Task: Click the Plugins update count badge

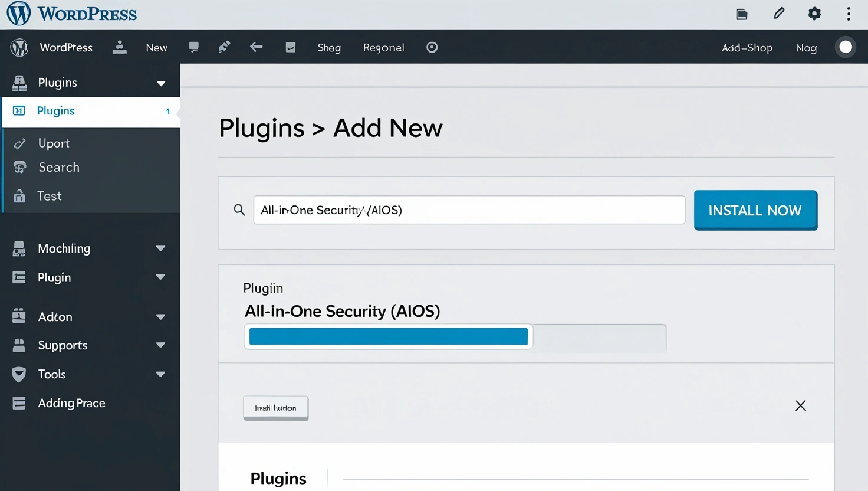Action: click(x=168, y=112)
